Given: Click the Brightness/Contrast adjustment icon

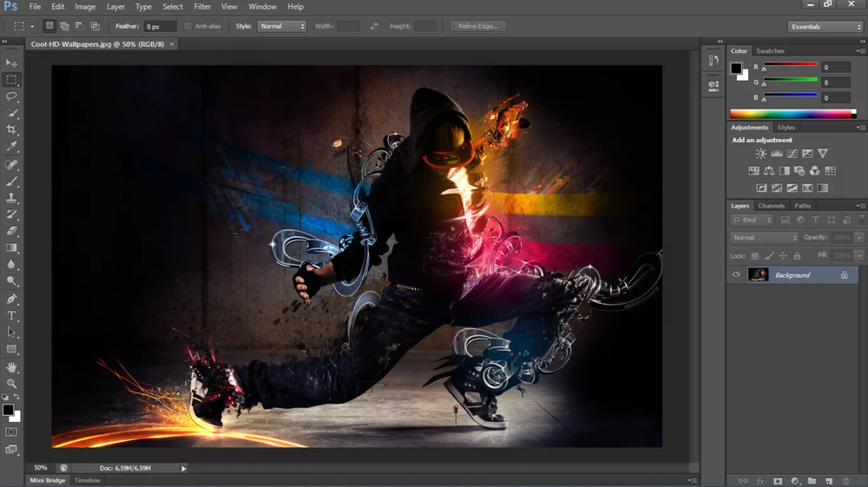Looking at the screenshot, I should [761, 154].
